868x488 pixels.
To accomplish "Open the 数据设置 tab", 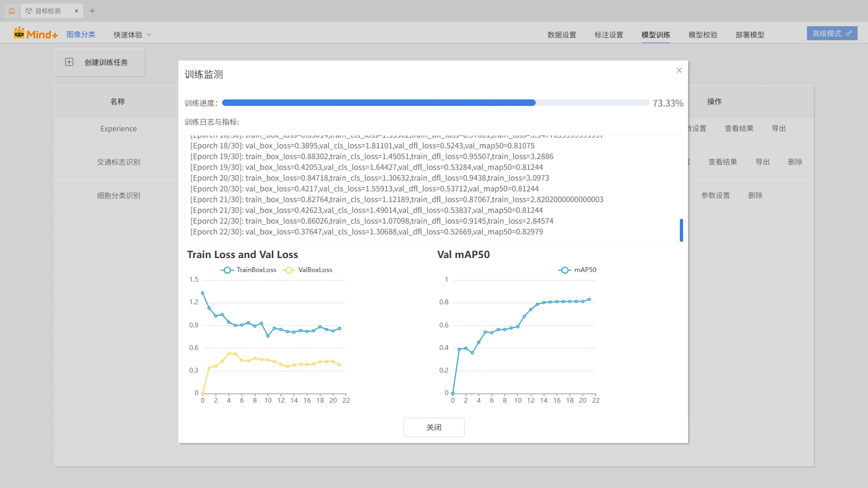I will coord(561,35).
